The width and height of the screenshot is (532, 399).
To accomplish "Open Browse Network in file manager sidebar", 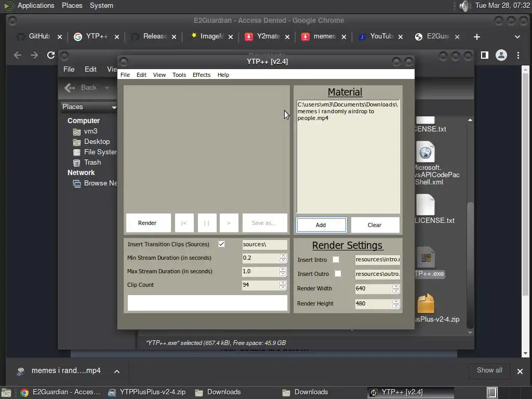I will pos(95,183).
